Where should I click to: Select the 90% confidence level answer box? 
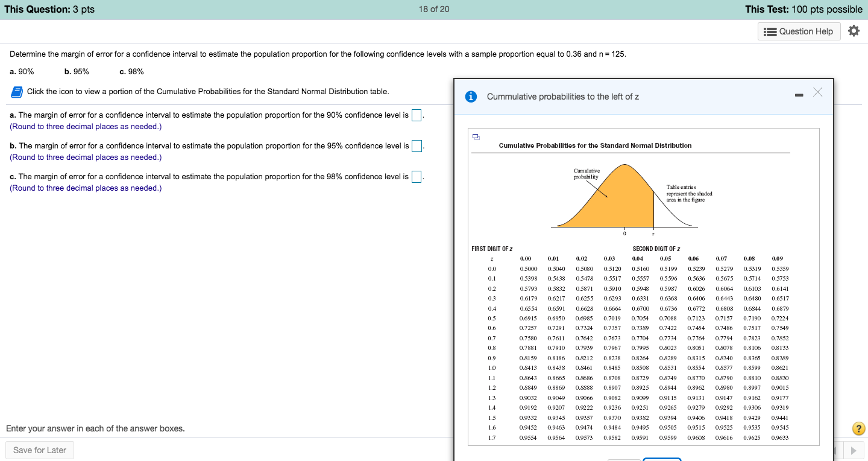pyautogui.click(x=417, y=115)
